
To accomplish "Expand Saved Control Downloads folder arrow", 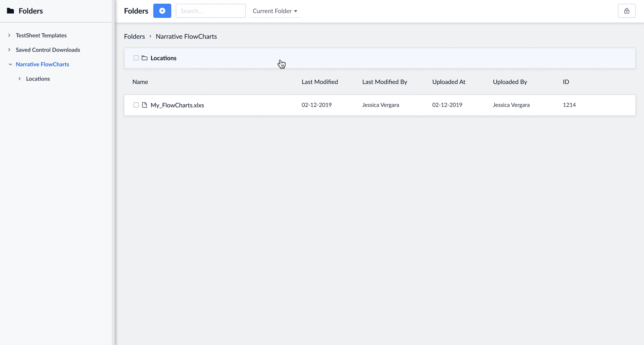I will (x=9, y=50).
